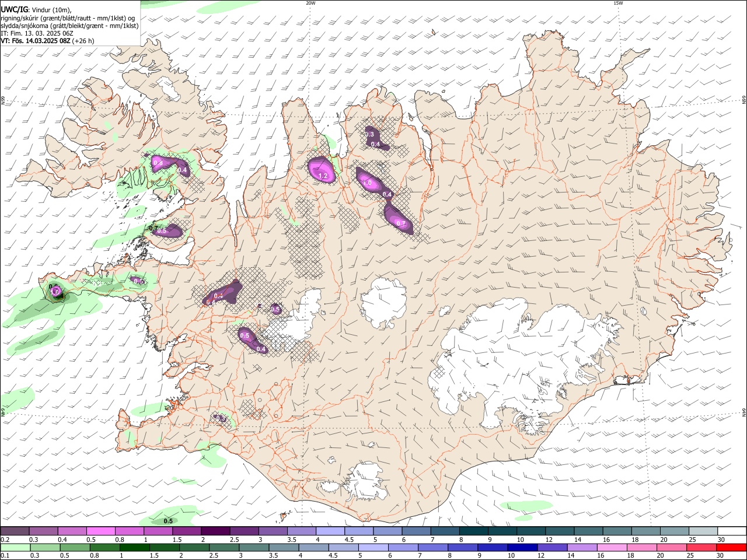Viewport: 747px width, 560px height.
Task: Click the light gray 25 swatch in upper scale
Action: pyautogui.click(x=703, y=531)
